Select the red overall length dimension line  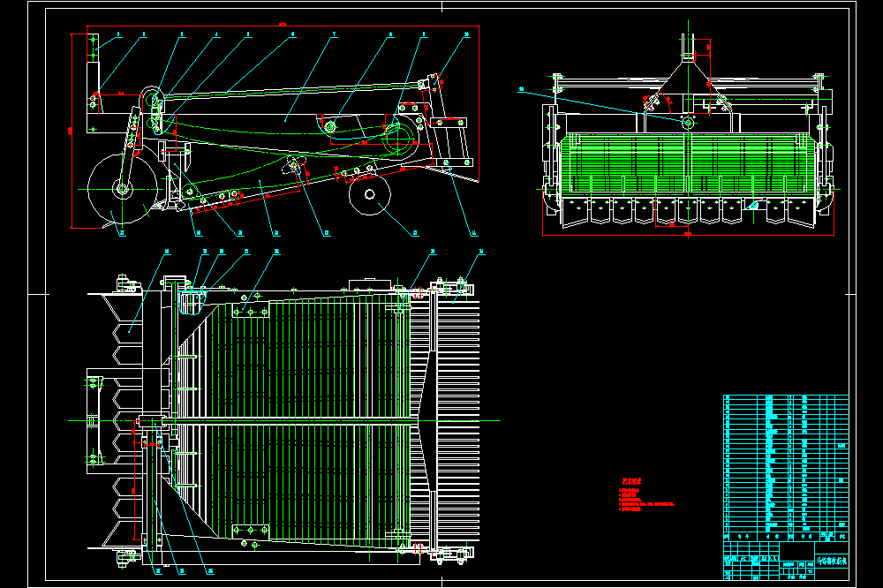click(283, 26)
